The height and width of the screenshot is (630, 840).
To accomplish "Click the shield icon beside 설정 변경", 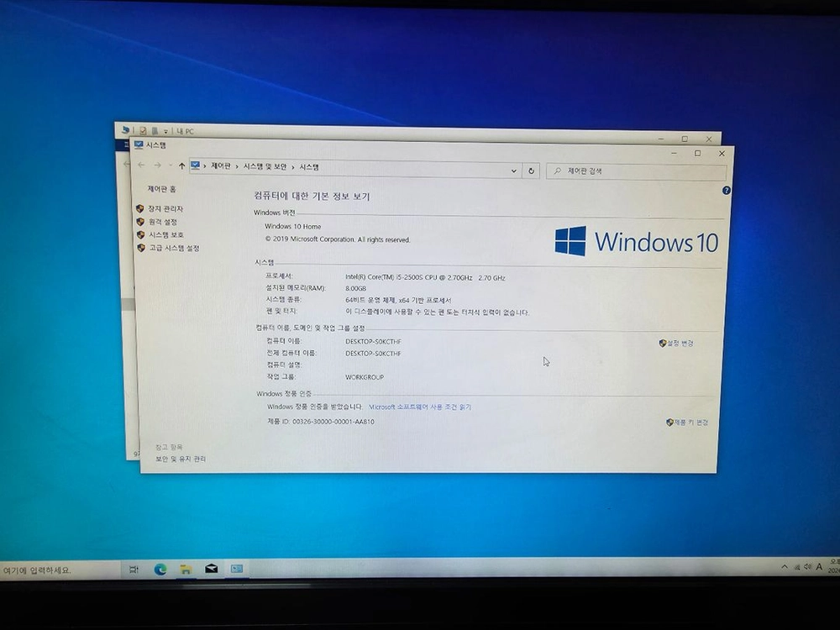I will pyautogui.click(x=663, y=344).
